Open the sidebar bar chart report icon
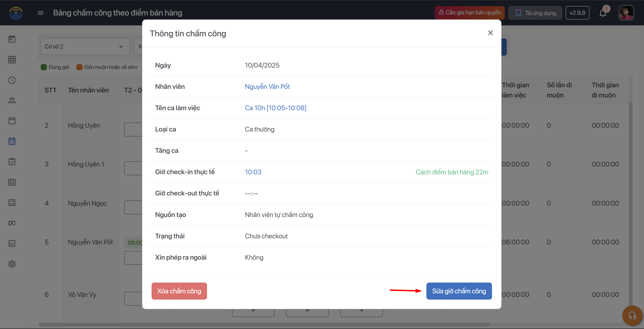Screen dimensions: 644x329 click(x=12, y=243)
